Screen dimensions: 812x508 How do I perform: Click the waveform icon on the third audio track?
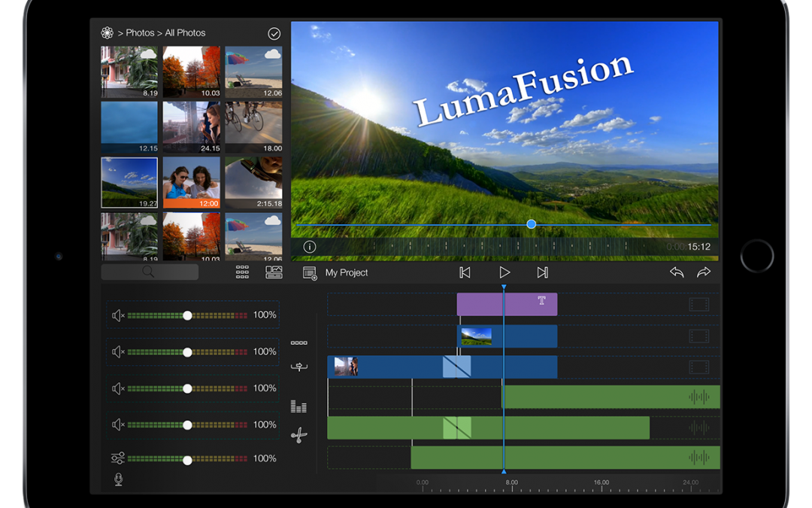[x=699, y=458]
